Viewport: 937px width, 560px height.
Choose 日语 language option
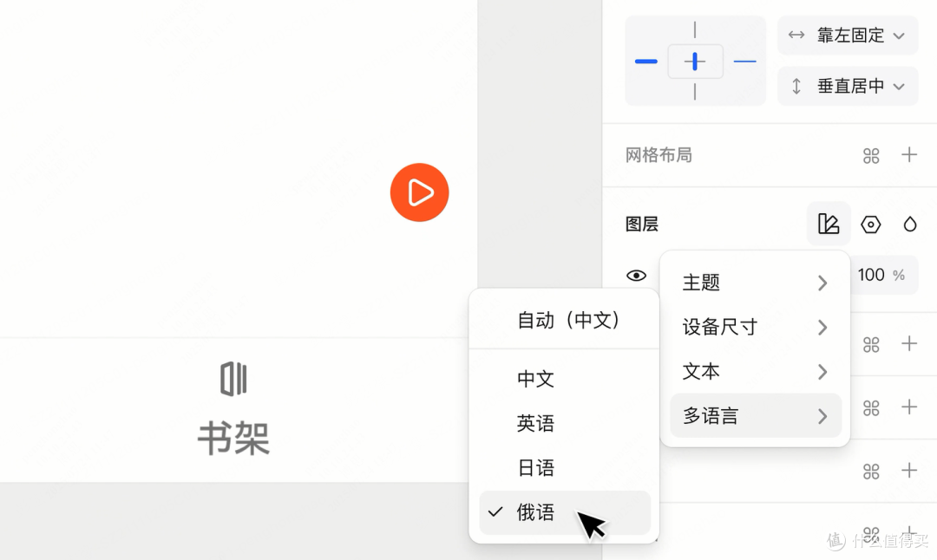click(565, 467)
